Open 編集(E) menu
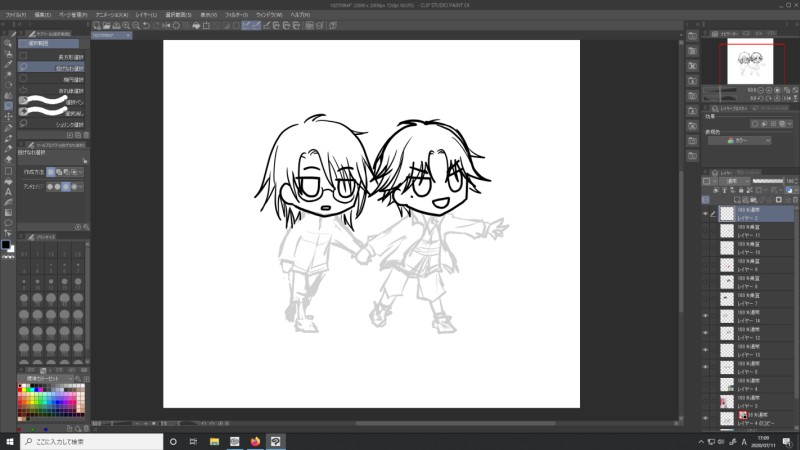The height and width of the screenshot is (450, 800). point(42,15)
